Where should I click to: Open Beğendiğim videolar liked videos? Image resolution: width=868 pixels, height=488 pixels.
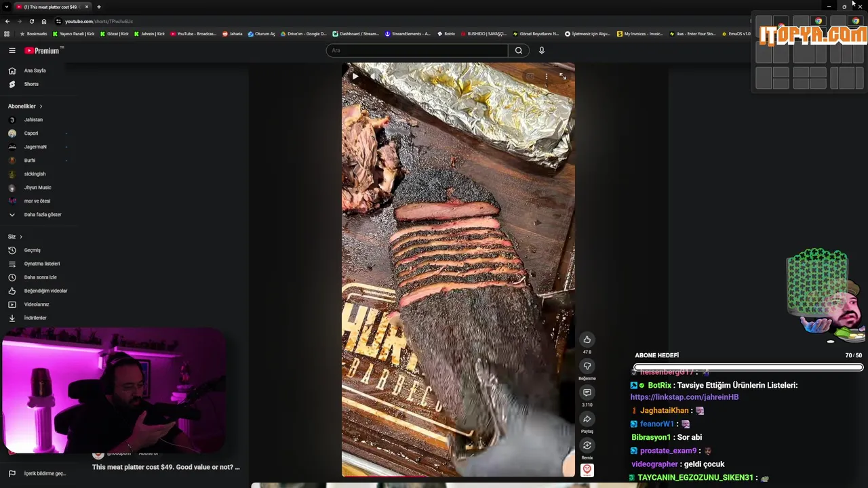tap(45, 291)
